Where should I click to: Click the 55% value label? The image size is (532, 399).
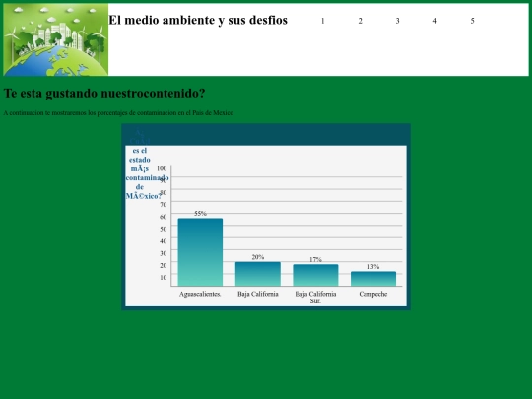pyautogui.click(x=200, y=214)
